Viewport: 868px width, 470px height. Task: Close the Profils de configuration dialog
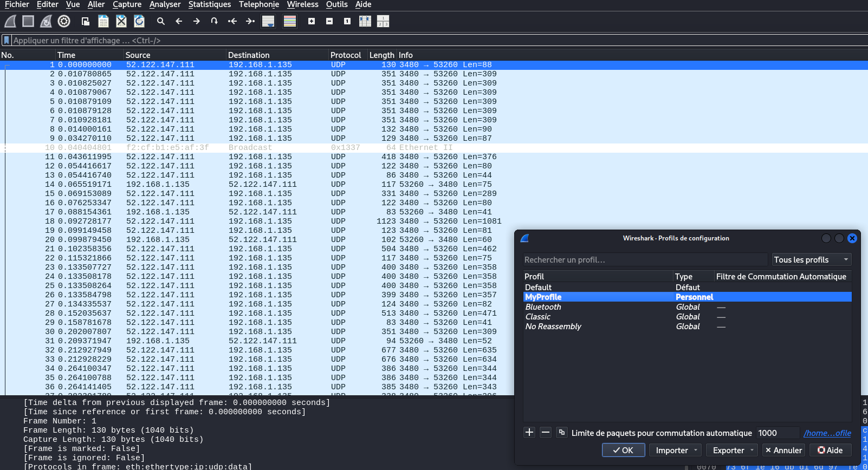(x=852, y=238)
